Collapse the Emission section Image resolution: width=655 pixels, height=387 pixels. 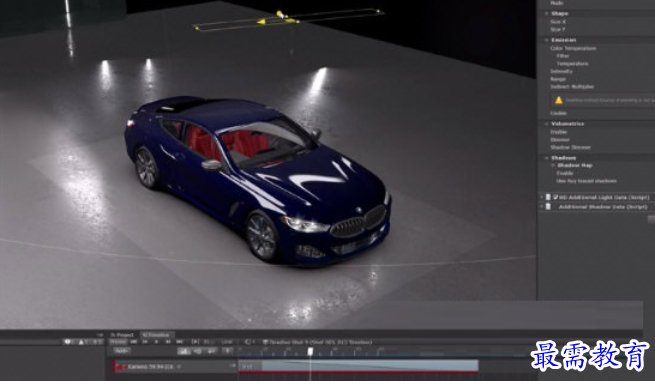click(546, 40)
